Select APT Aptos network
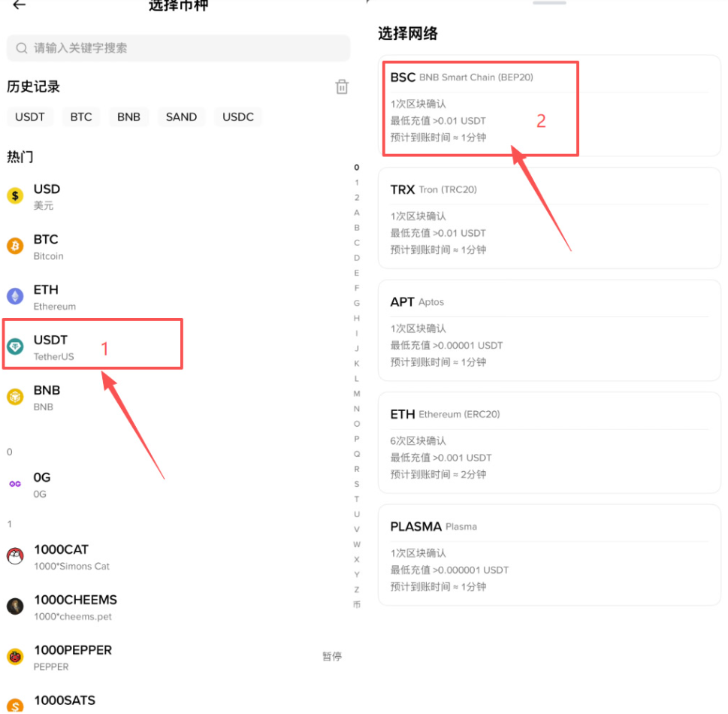This screenshot has width=728, height=714. click(x=549, y=331)
